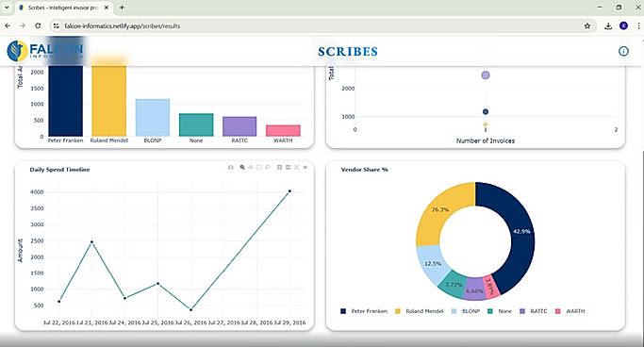Click the Jul 23 data point near 2500
Viewport: 644px width, 347px height.
pos(92,242)
